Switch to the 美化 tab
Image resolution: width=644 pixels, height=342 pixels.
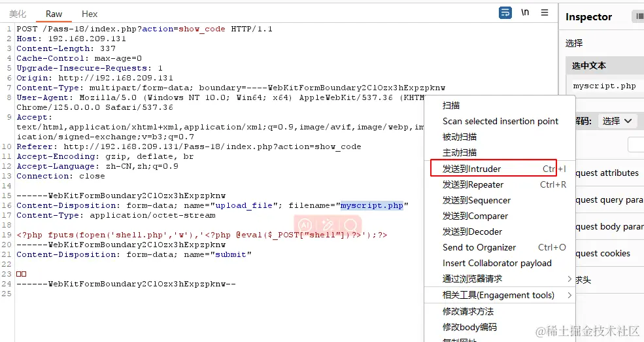point(18,14)
